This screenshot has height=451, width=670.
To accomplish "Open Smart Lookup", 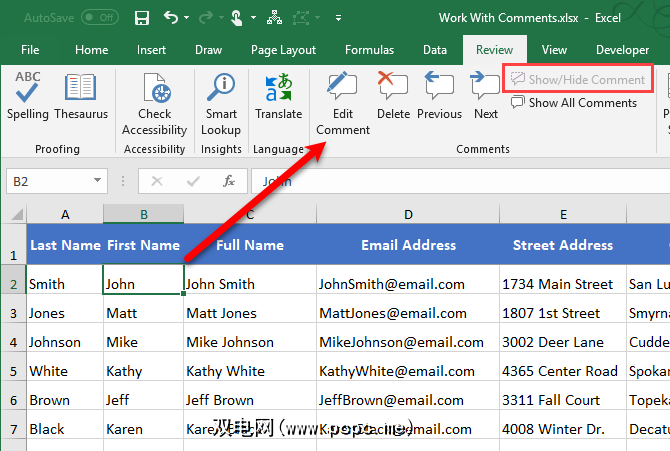I will point(221,102).
